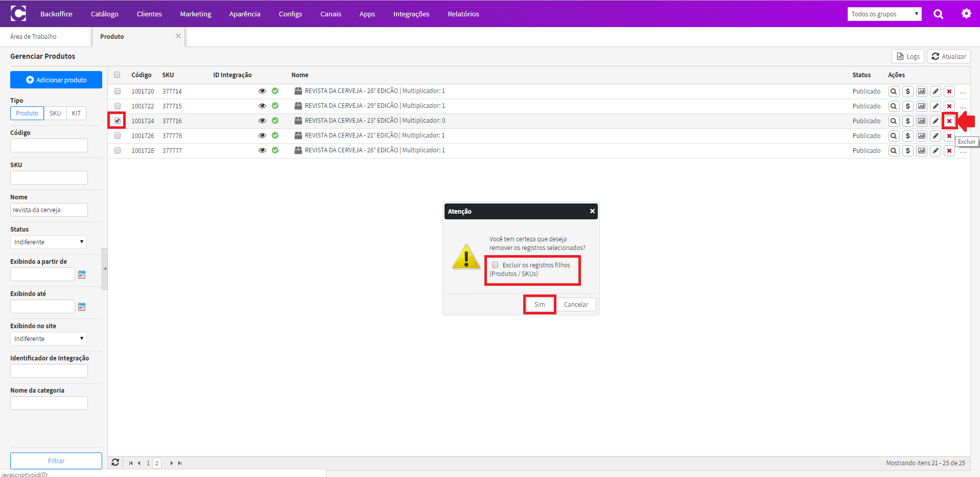The height and width of the screenshot is (477, 980).
Task: Go to first page of results
Action: [x=131, y=463]
